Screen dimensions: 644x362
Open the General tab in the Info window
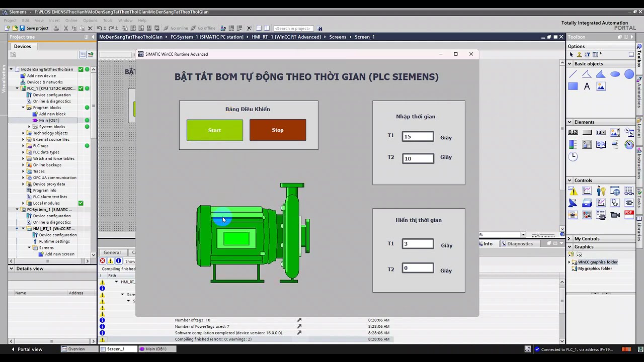(x=112, y=252)
